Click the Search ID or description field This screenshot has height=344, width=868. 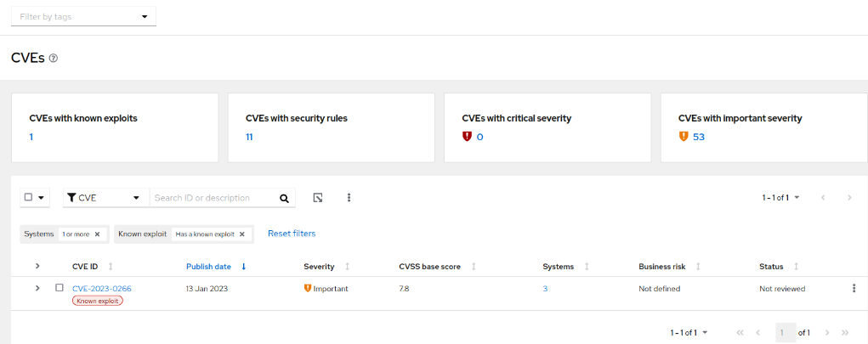[x=213, y=198]
